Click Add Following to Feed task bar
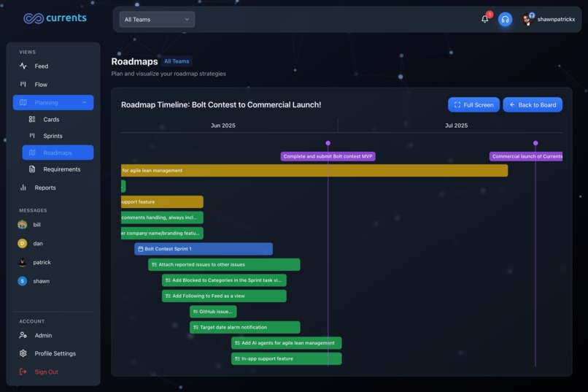Viewport: 588px width, 392px height. pyautogui.click(x=224, y=296)
